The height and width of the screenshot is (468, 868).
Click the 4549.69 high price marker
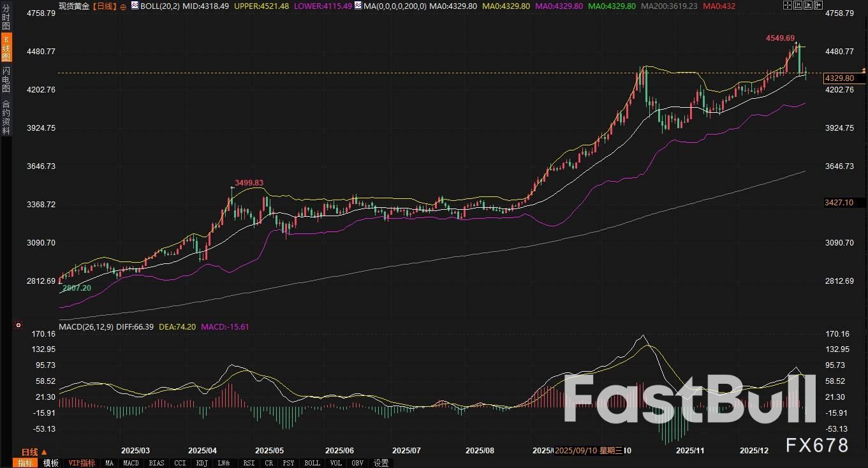point(780,38)
